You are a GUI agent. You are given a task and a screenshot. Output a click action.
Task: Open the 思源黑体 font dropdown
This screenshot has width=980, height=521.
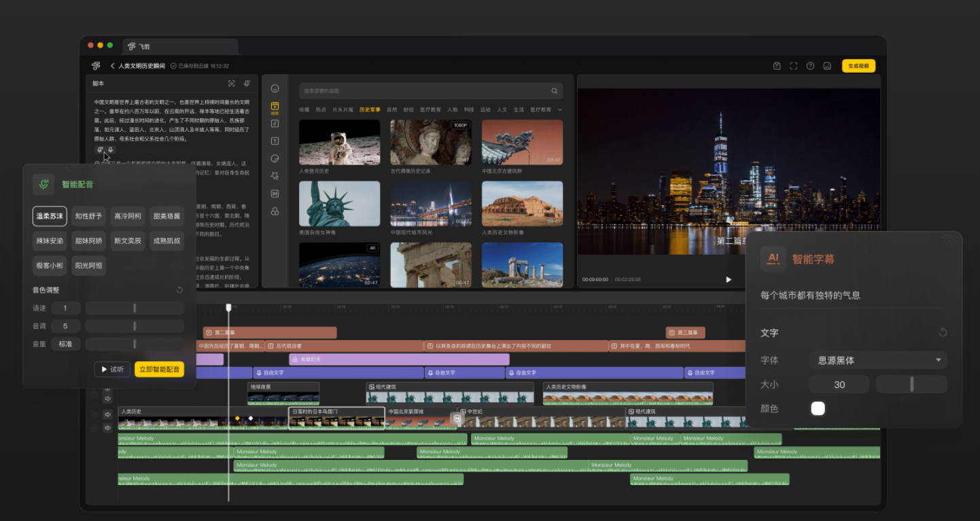pyautogui.click(x=878, y=360)
